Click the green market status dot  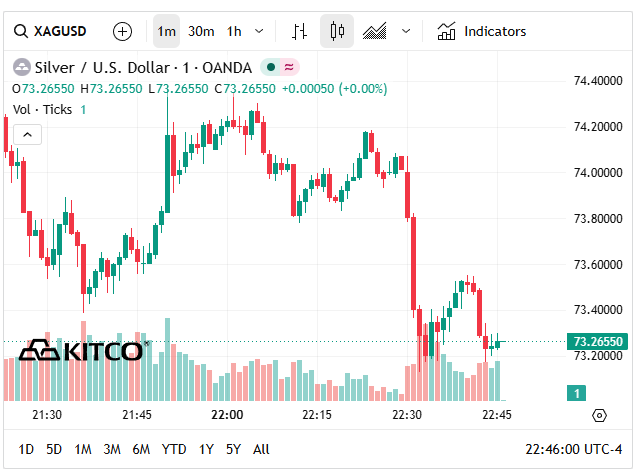click(271, 67)
